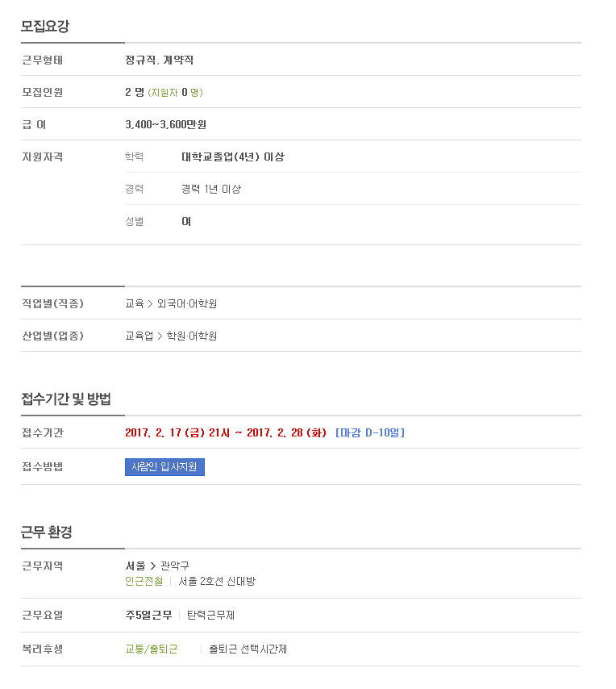Open the 교통/출퇴근 welfare link
This screenshot has width=616, height=689.
(152, 649)
